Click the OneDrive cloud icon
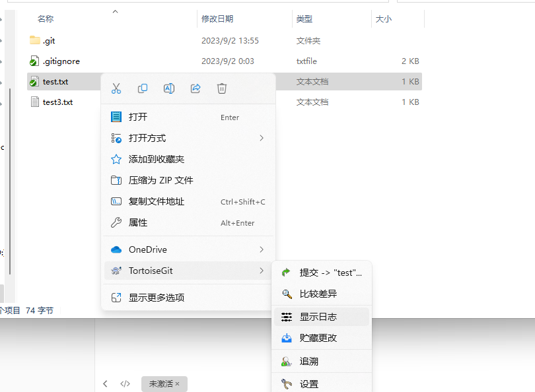Viewport: 535px width, 392px height. (116, 249)
